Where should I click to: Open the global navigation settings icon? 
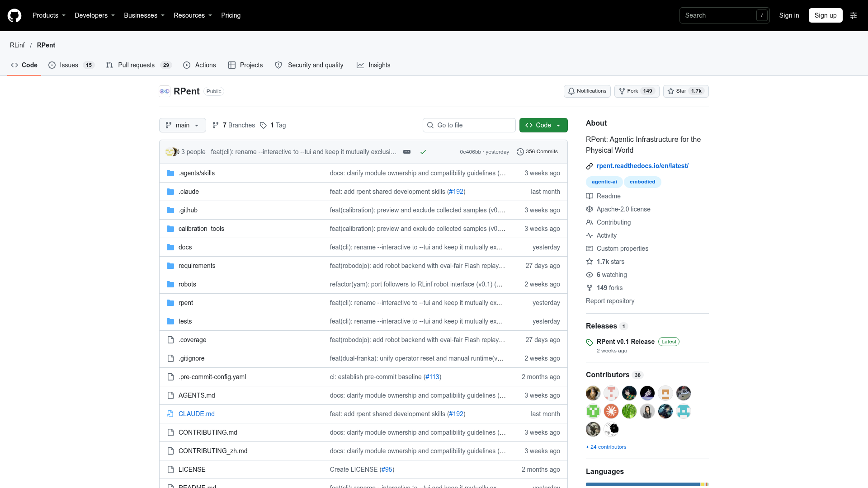click(854, 15)
